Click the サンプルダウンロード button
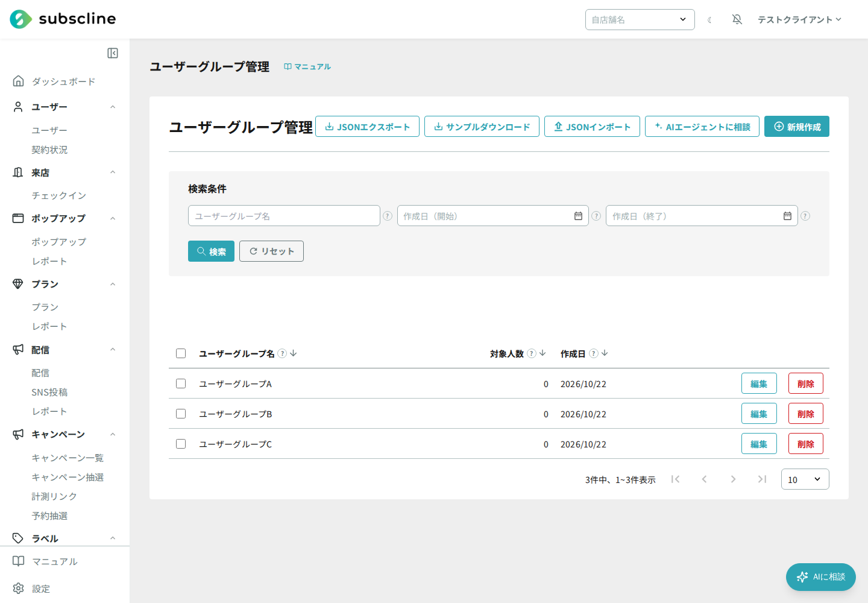This screenshot has width=868, height=603. [x=482, y=127]
